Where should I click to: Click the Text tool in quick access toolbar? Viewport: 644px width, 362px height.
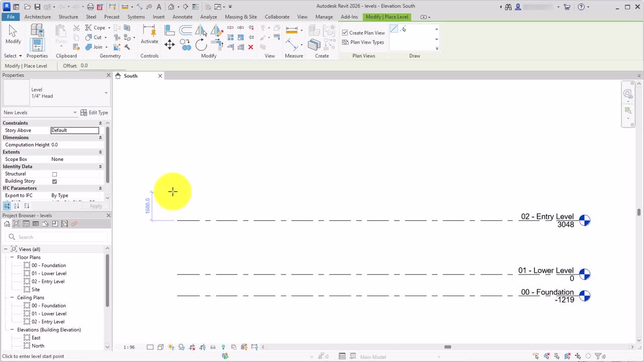tap(159, 7)
